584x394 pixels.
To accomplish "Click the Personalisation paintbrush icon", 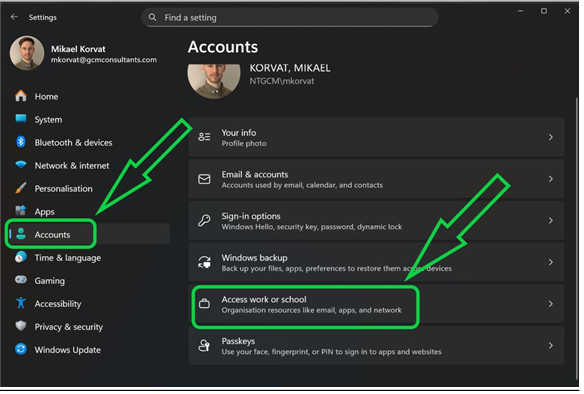I will pyautogui.click(x=21, y=188).
